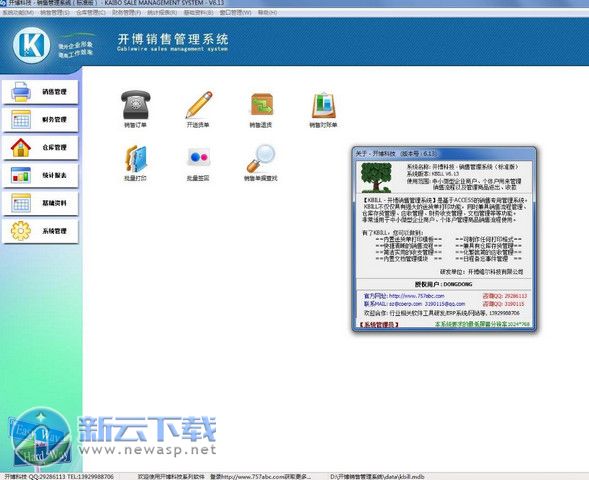Select 销售管理 in the left sidebar
Screen dimensions: 589x480
point(40,92)
